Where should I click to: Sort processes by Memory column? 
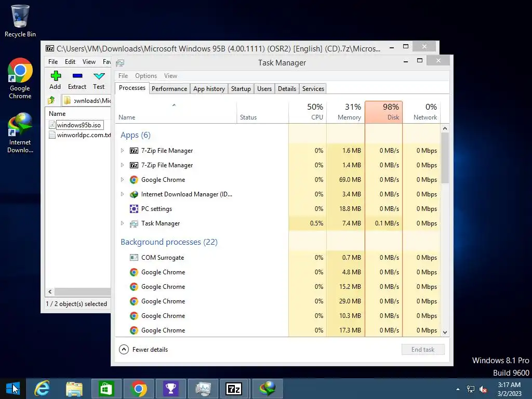click(345, 112)
